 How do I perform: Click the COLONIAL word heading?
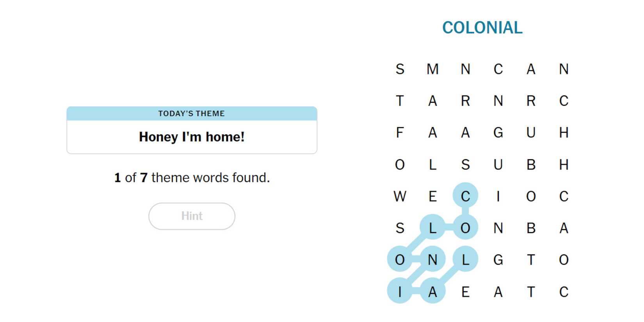[482, 28]
